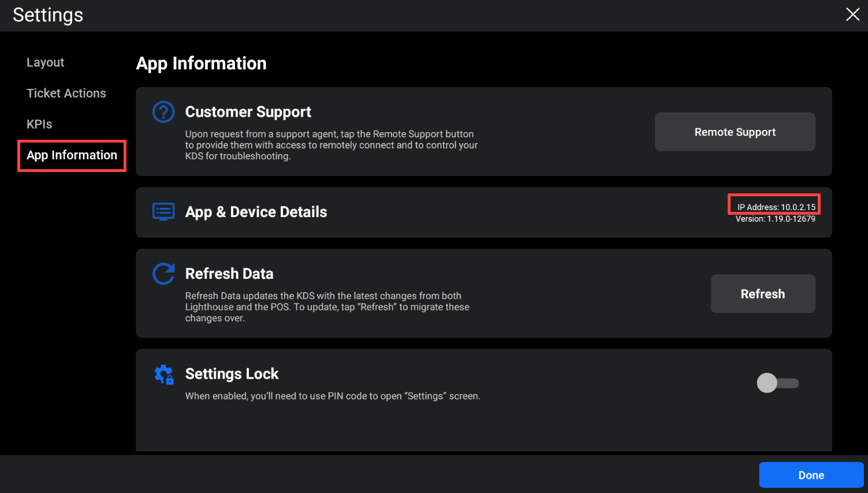This screenshot has height=493, width=868.
Task: Enable the Settings Lock toggle
Action: (777, 383)
